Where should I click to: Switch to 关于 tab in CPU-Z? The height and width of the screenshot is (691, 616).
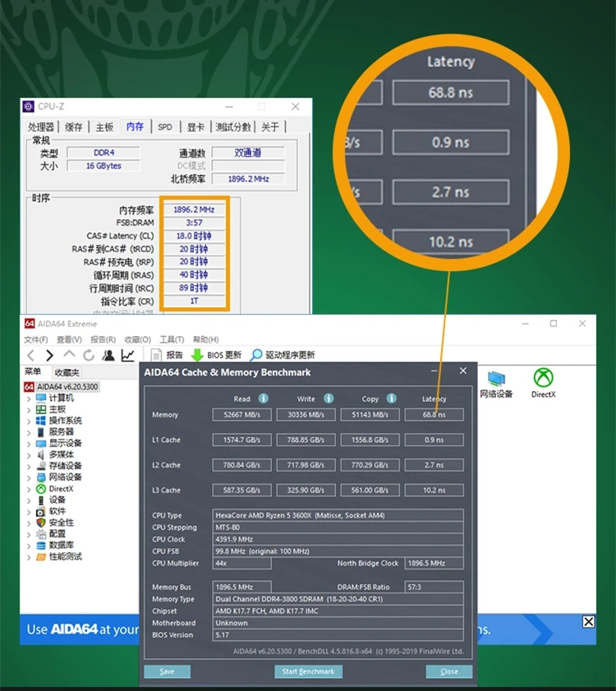point(269,127)
